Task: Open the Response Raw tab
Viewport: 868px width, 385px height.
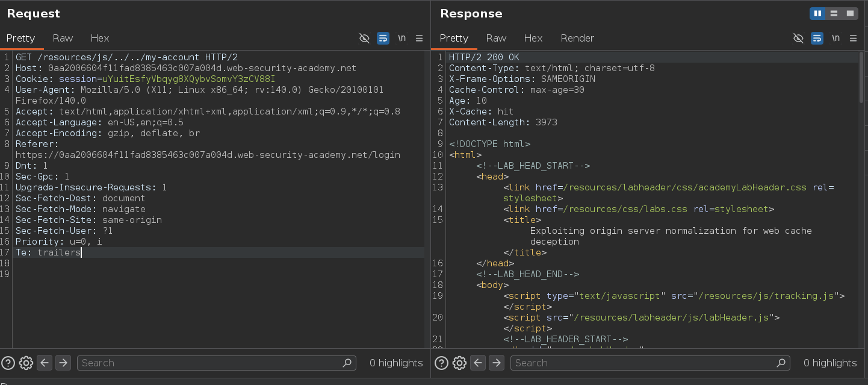Action: click(x=496, y=38)
